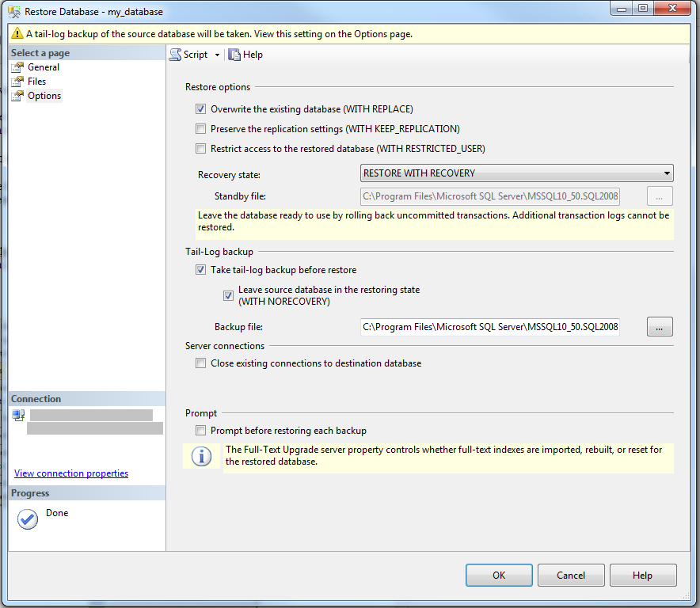Click the Standby file browse button

tap(660, 196)
